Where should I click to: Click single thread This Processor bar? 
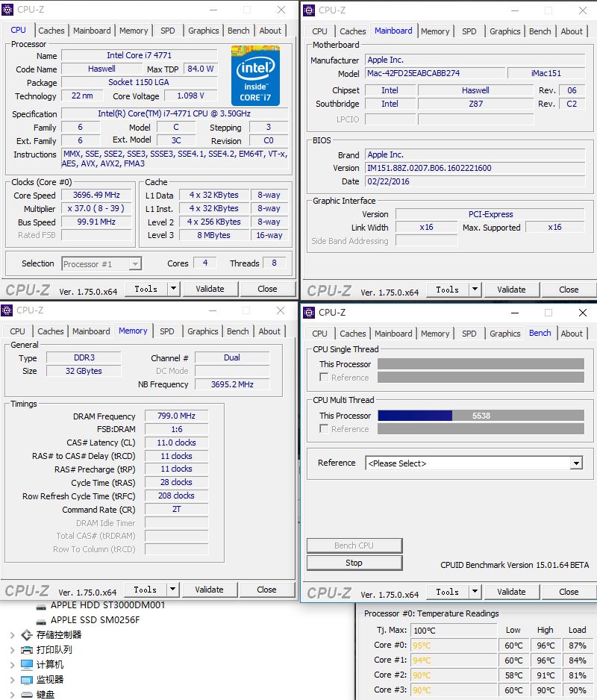click(x=481, y=364)
